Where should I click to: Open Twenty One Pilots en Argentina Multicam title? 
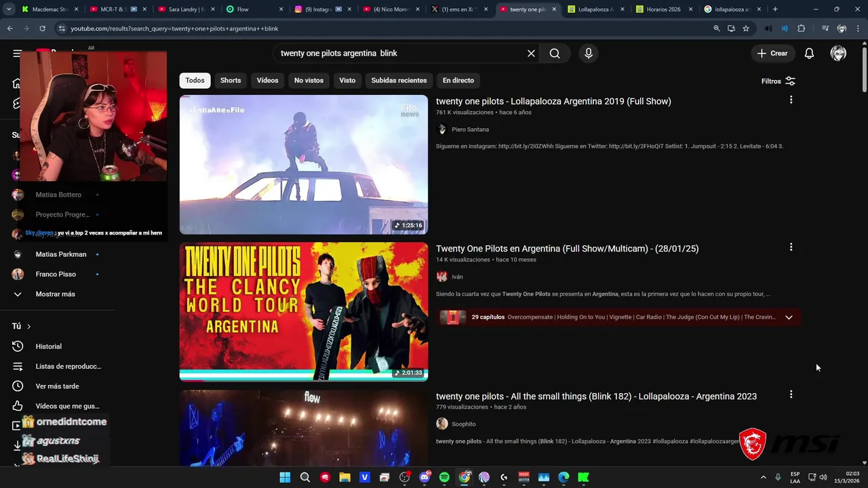[567, 249]
